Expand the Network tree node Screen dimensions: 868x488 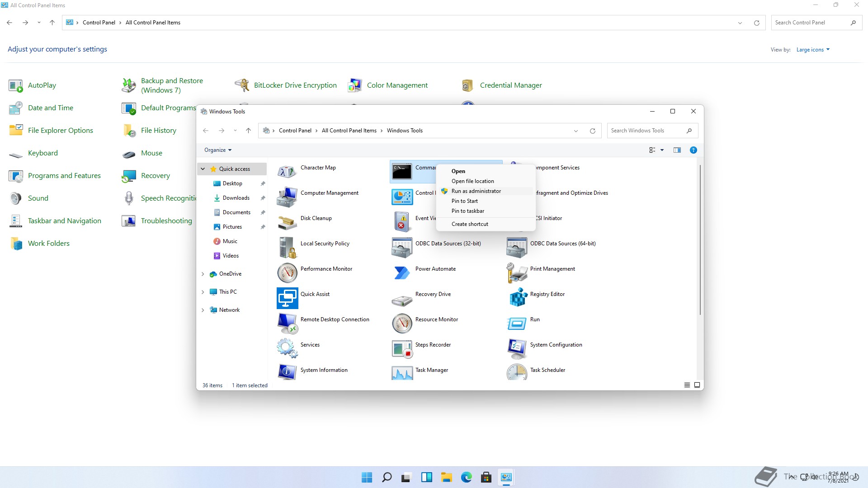(203, 310)
